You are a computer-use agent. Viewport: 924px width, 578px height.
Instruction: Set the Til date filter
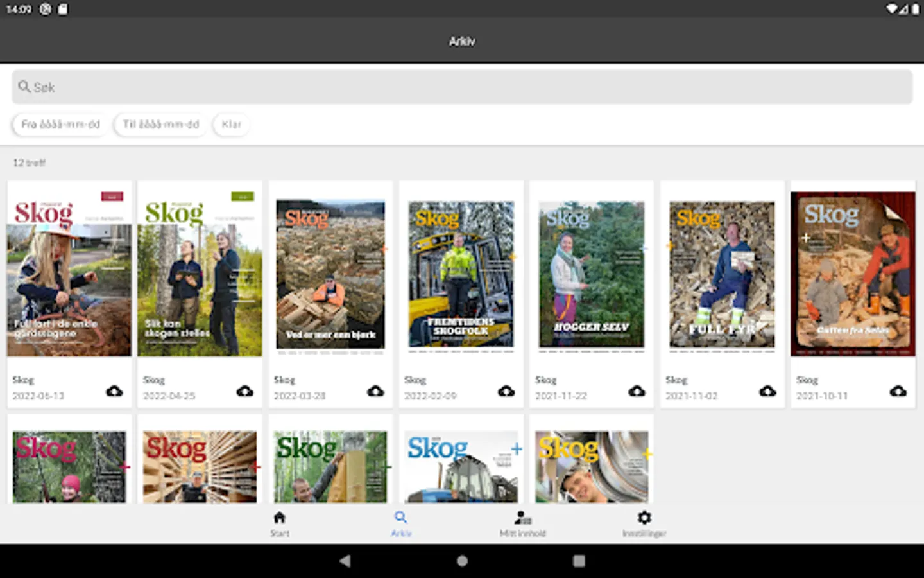click(160, 124)
